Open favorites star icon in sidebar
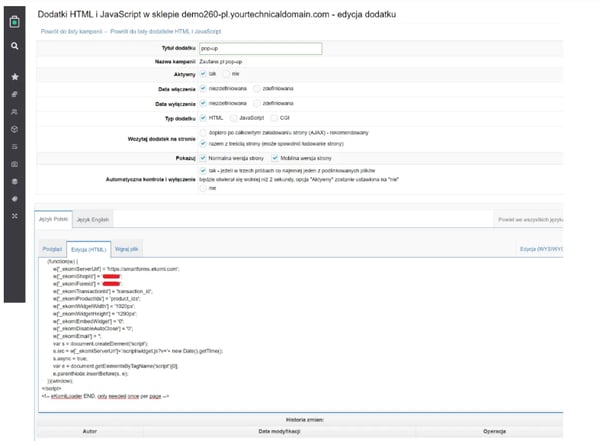 tap(14, 76)
